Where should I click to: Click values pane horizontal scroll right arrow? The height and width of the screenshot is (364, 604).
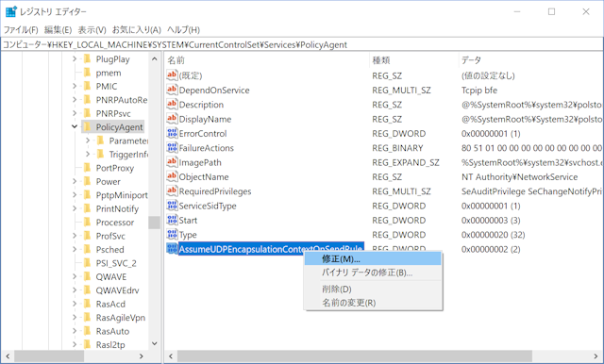point(596,356)
